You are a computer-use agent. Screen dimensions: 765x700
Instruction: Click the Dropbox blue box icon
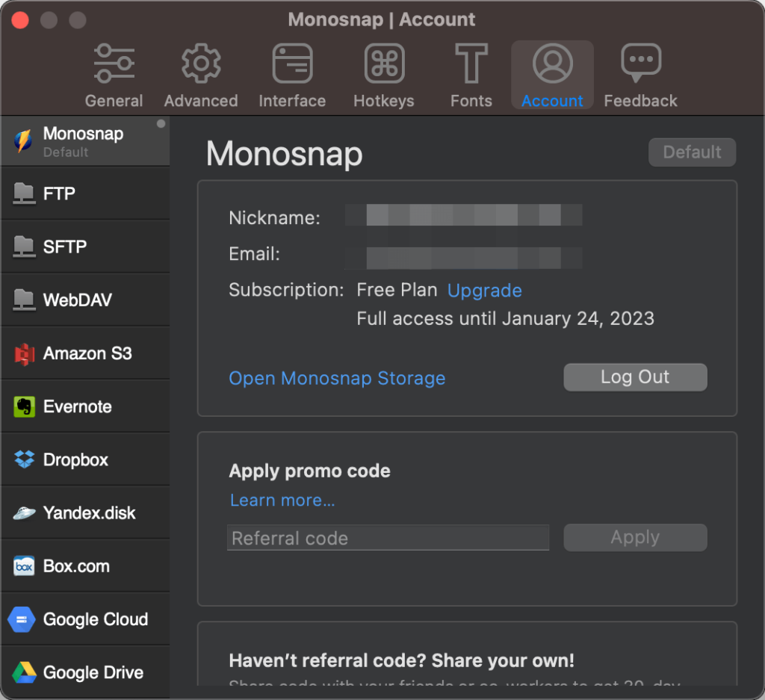[x=25, y=459]
